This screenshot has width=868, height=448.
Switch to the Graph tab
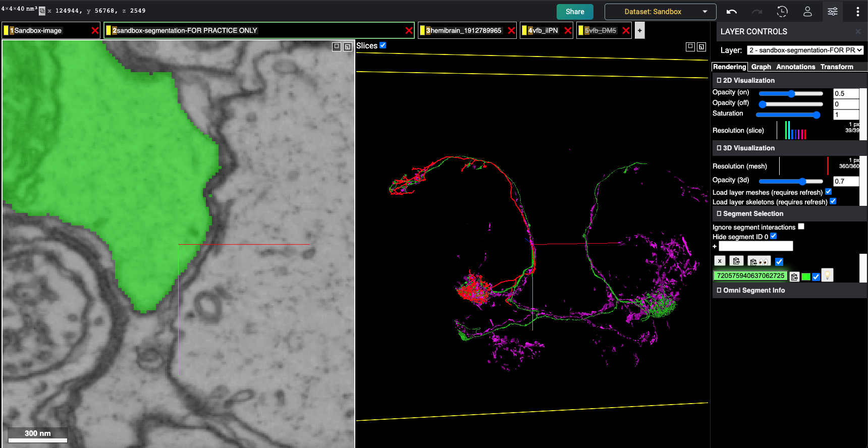pos(761,67)
